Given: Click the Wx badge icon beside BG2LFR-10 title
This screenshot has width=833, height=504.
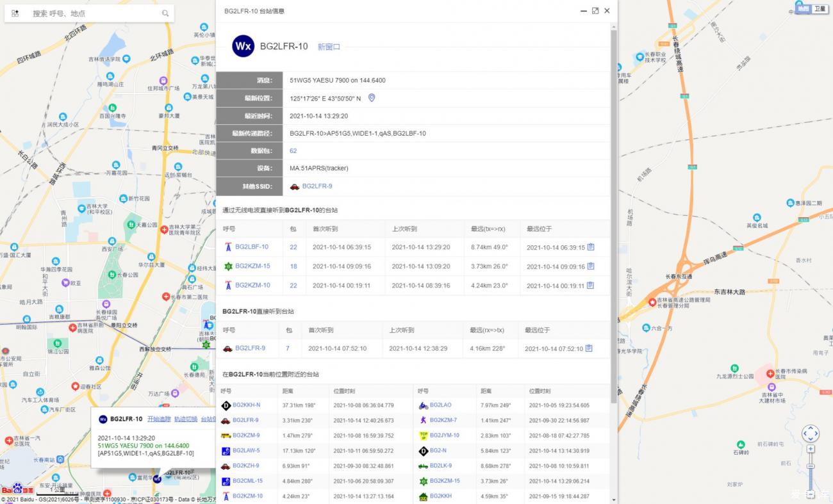Looking at the screenshot, I should coord(242,46).
